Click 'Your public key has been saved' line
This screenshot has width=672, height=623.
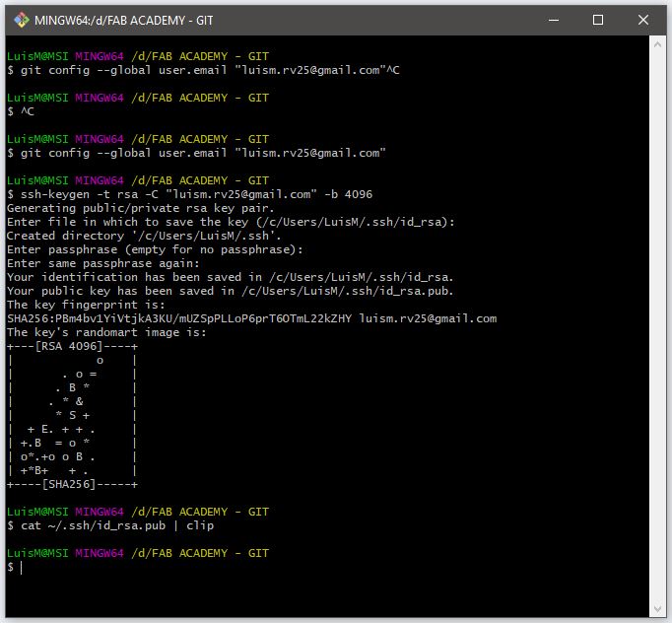(231, 291)
